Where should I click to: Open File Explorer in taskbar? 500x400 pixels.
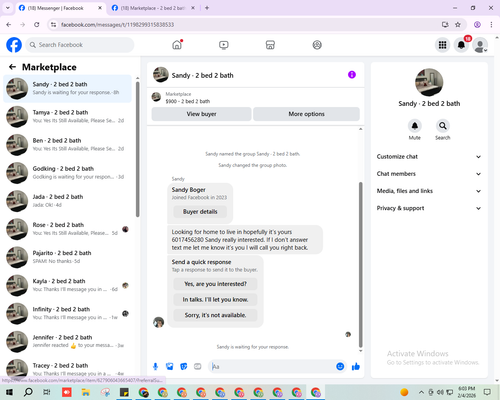pos(86,392)
